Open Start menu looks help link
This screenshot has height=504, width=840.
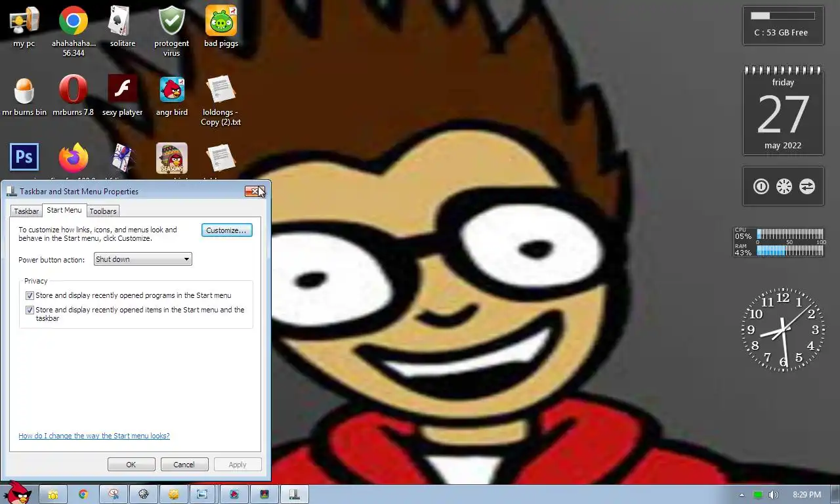click(x=94, y=436)
